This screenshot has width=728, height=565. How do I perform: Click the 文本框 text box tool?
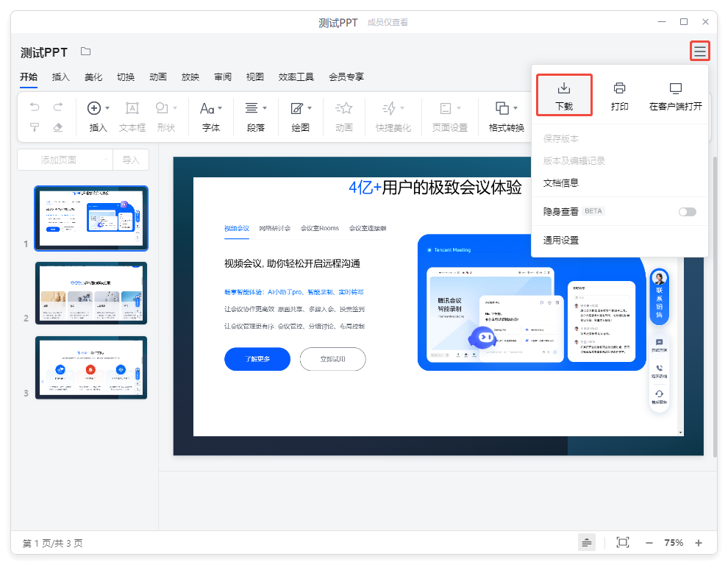[132, 108]
